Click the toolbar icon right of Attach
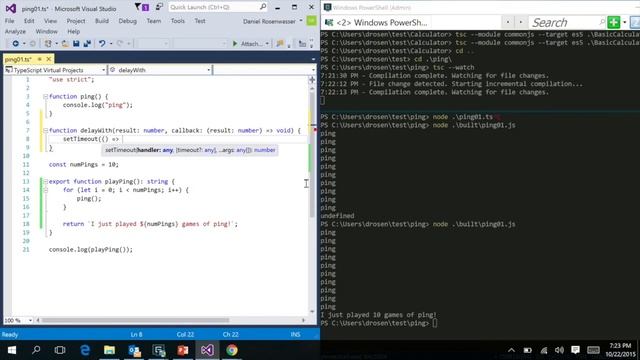 [280, 43]
